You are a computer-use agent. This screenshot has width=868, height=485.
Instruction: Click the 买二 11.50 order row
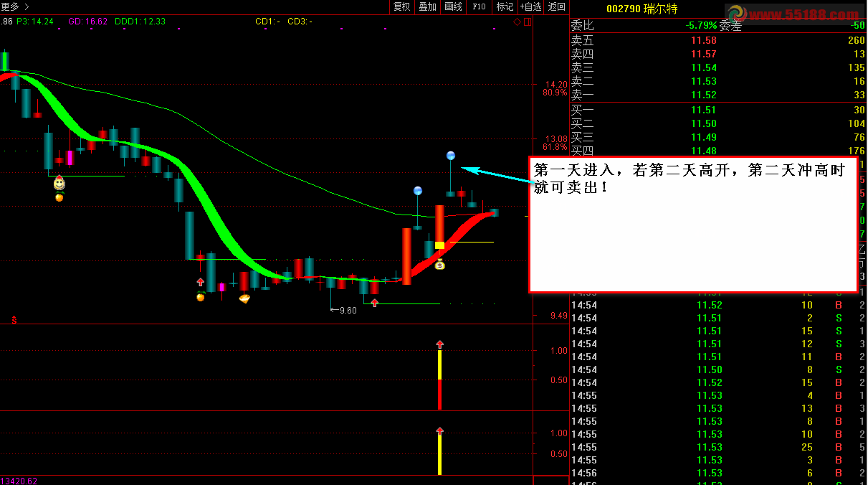point(718,123)
